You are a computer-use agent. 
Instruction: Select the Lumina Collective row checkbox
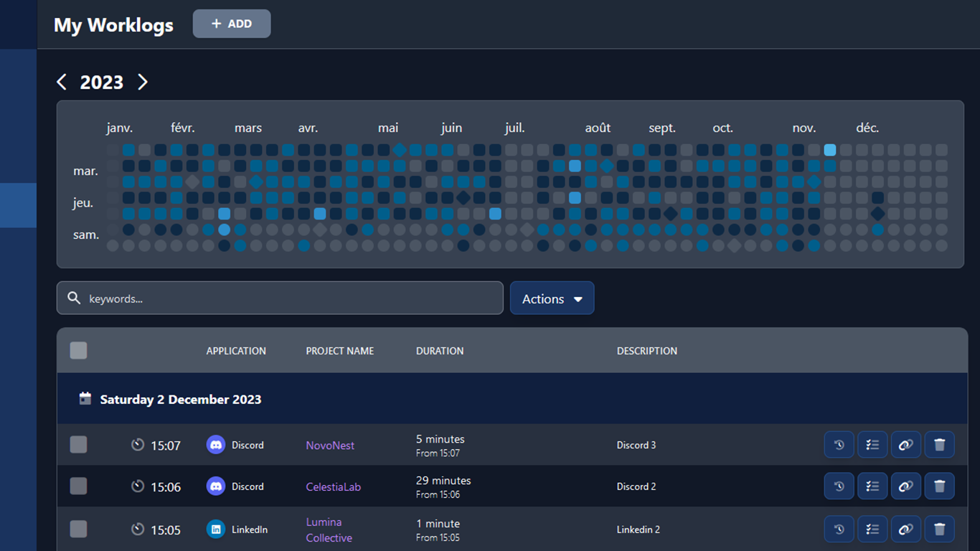tap(78, 529)
